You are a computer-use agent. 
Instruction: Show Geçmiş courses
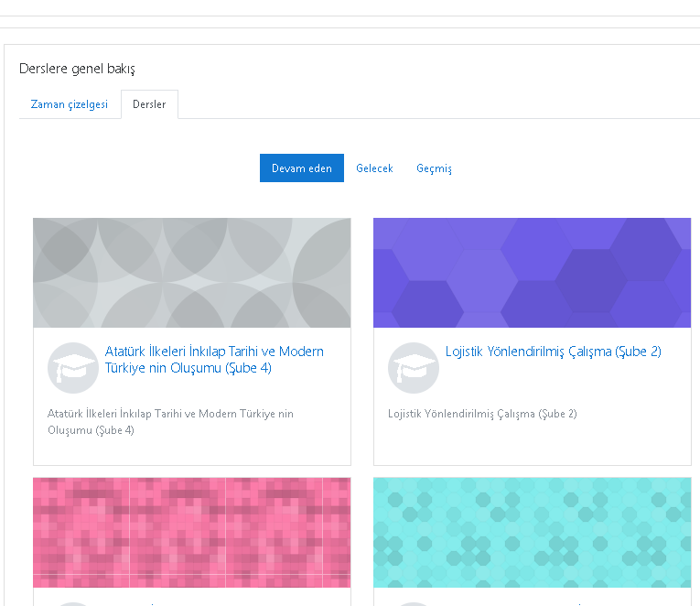(434, 168)
